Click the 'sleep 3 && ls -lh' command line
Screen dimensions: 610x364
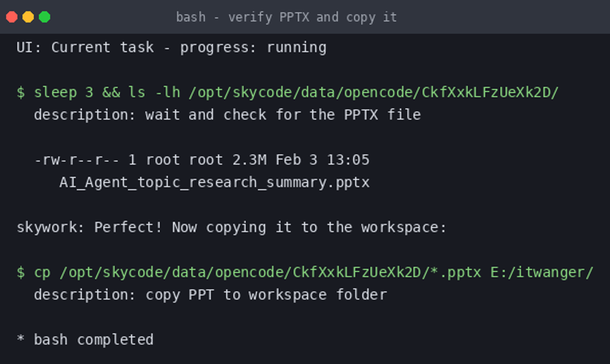[x=288, y=93]
